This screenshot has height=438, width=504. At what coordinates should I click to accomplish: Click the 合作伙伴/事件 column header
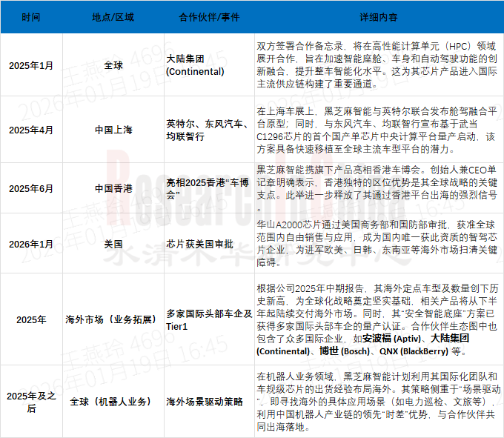[x=205, y=16]
